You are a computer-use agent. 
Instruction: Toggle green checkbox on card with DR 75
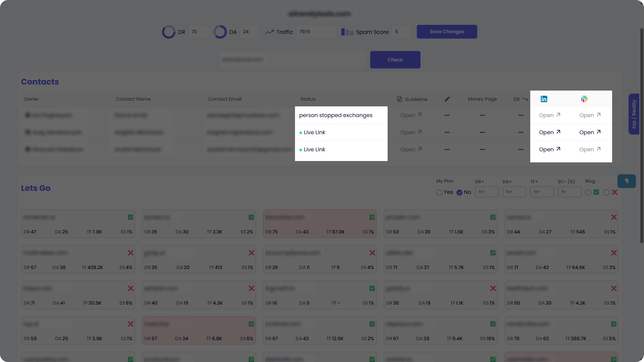pos(372,217)
